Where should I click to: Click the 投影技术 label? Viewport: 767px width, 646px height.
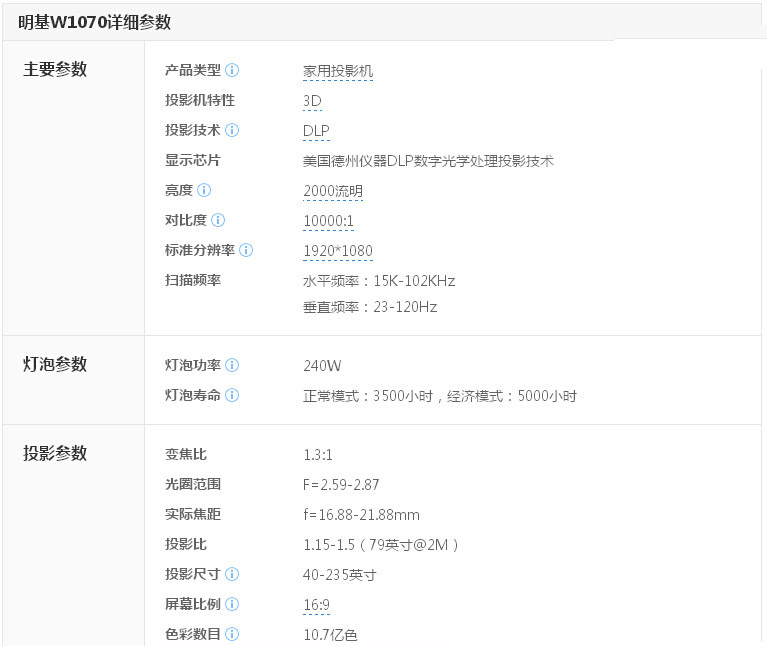coord(193,130)
